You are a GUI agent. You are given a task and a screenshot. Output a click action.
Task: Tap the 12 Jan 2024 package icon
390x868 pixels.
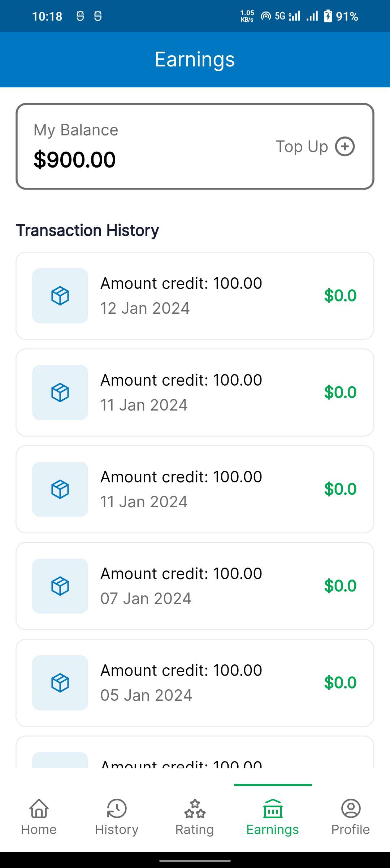click(60, 296)
